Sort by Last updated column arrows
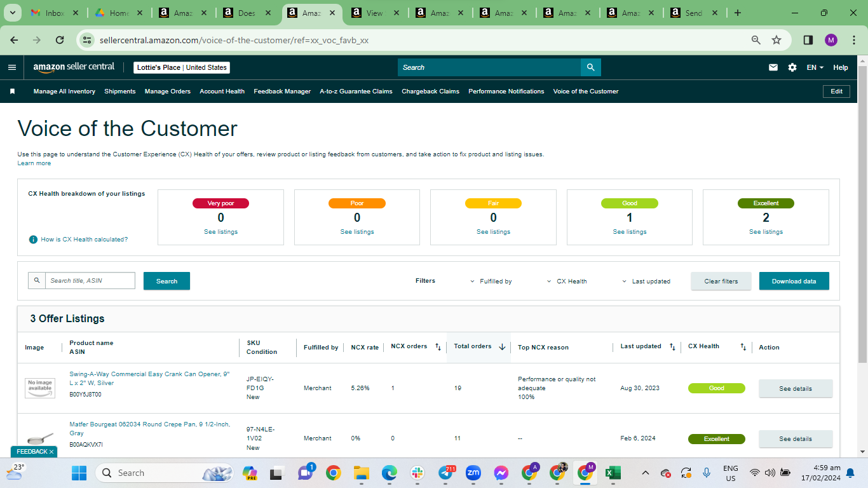 coord(672,347)
